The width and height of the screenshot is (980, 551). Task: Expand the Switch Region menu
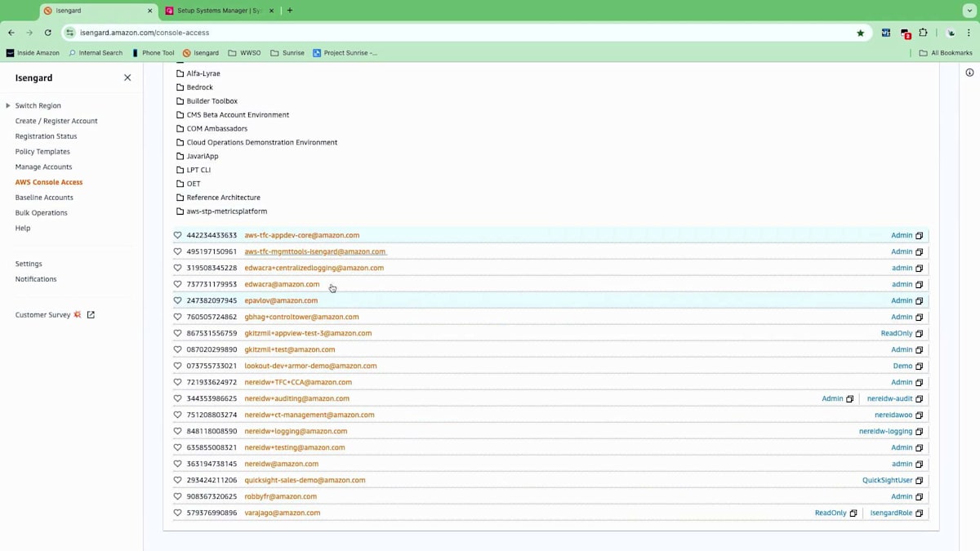pyautogui.click(x=38, y=105)
